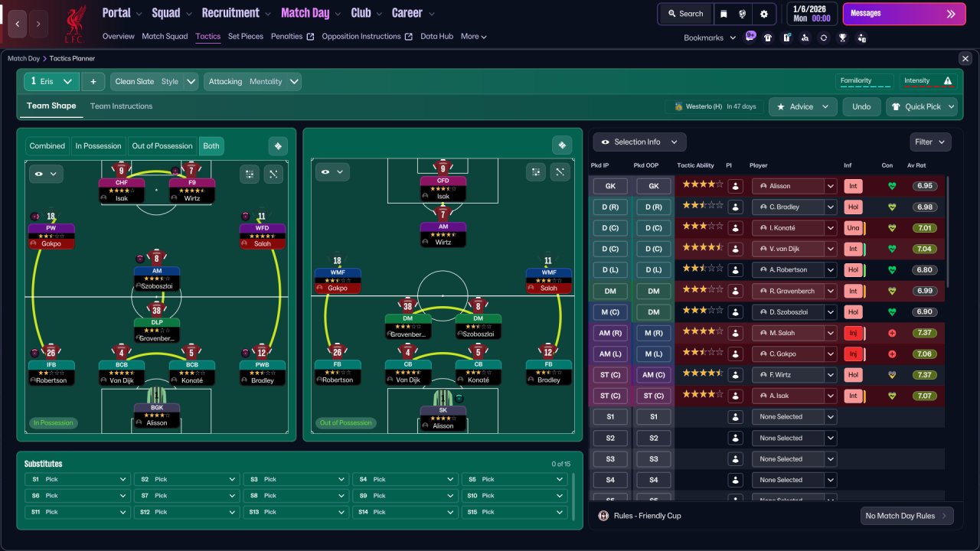Go forward with the right arrow button
The height and width of the screenshot is (551, 980).
(x=39, y=24)
